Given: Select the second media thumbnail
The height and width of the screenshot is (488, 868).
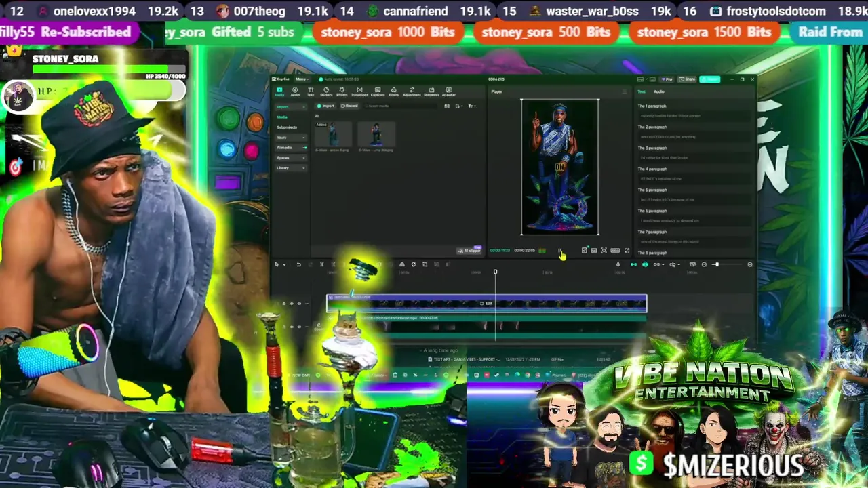Looking at the screenshot, I should click(376, 134).
